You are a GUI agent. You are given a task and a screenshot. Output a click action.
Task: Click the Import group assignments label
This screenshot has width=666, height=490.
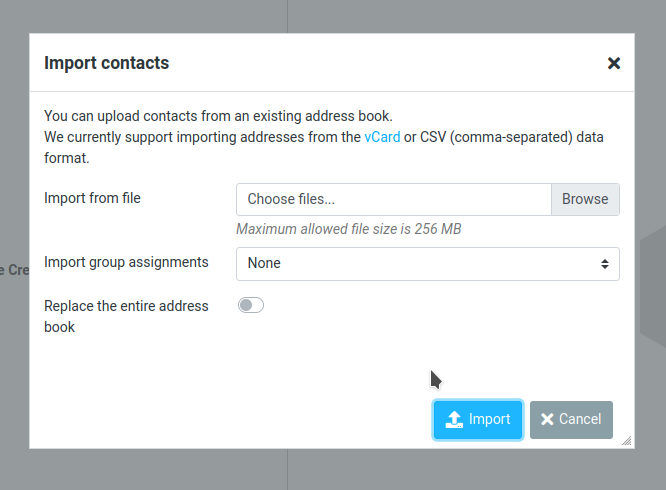click(126, 262)
